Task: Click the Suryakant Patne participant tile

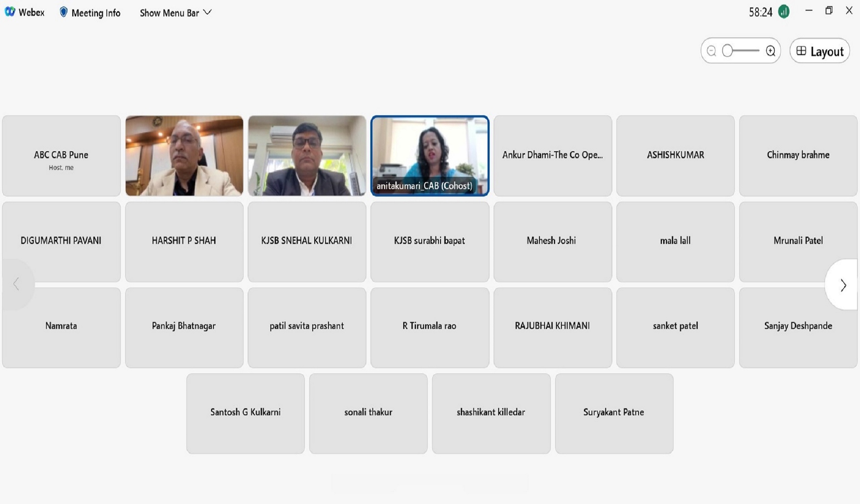Action: click(x=614, y=413)
